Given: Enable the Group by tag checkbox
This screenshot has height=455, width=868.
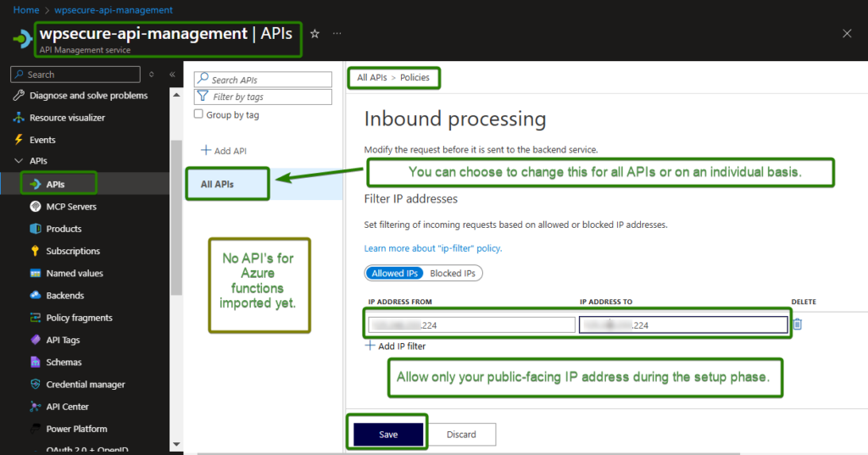Looking at the screenshot, I should 198,114.
